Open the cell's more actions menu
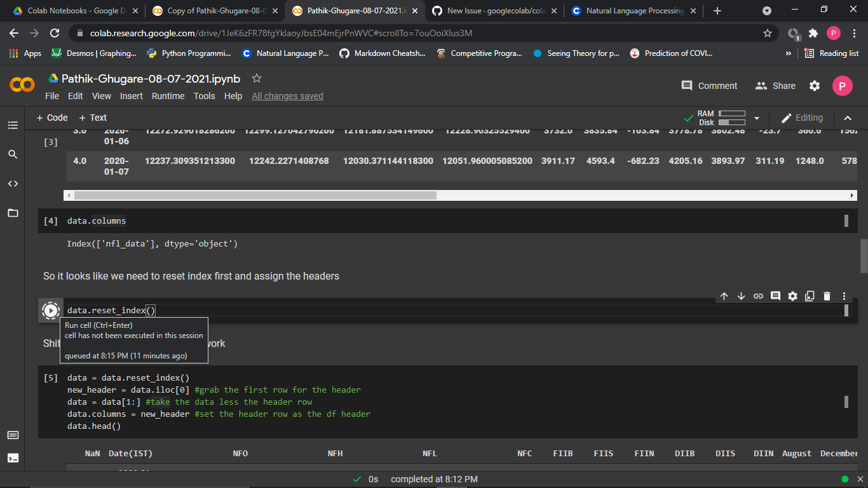 click(844, 295)
